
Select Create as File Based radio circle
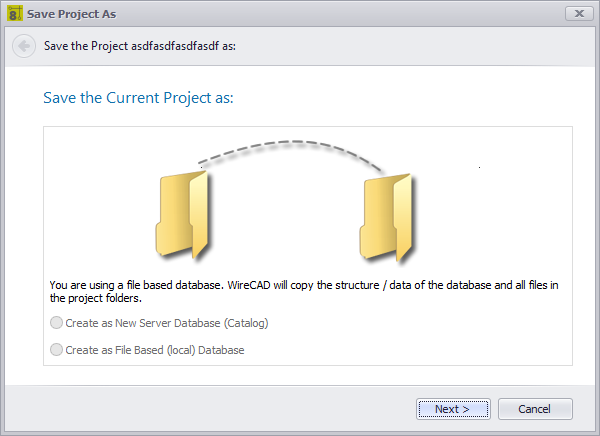(x=56, y=349)
